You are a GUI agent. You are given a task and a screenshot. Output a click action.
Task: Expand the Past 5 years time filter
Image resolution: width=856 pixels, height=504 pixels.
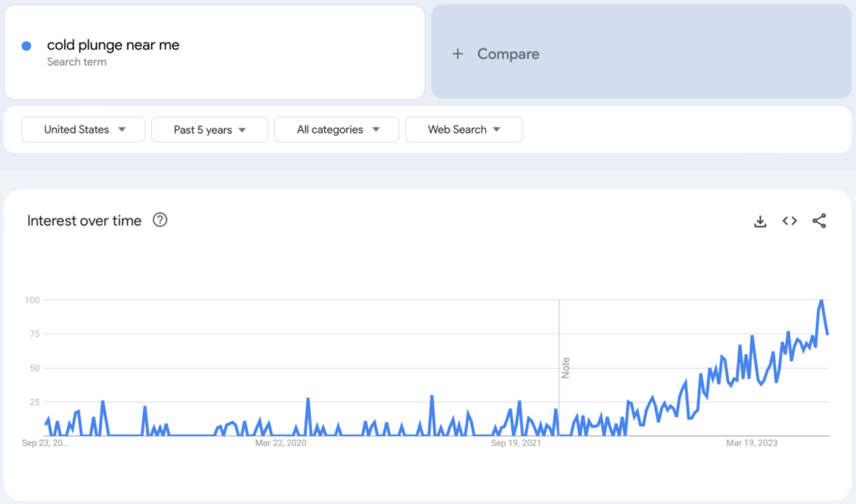[209, 130]
